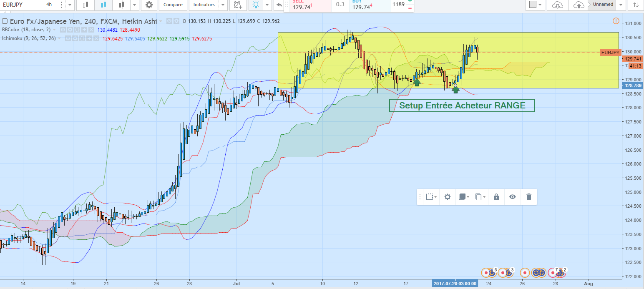Open main series settings gear beside Heikin Ashi

tap(176, 21)
